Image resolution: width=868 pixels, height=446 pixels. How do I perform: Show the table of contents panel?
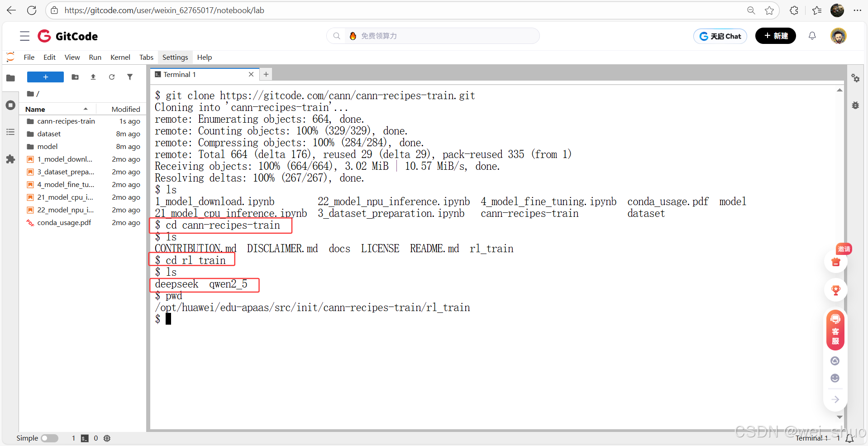point(10,132)
